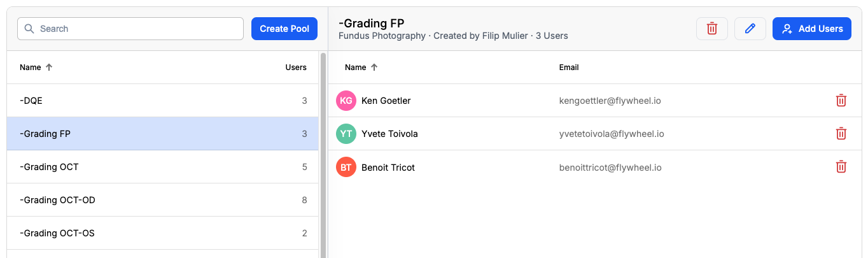Click the pool list vertical scrollbar

(x=323, y=153)
